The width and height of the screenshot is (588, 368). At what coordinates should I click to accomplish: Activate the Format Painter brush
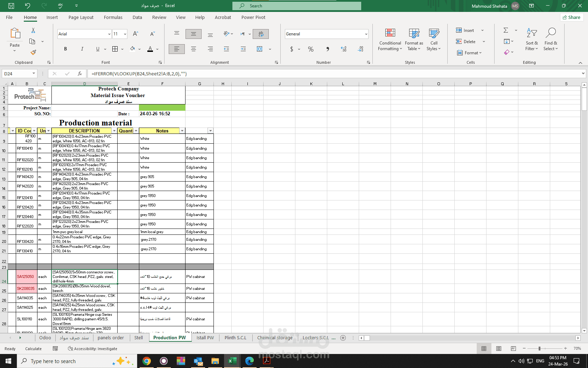(x=33, y=52)
